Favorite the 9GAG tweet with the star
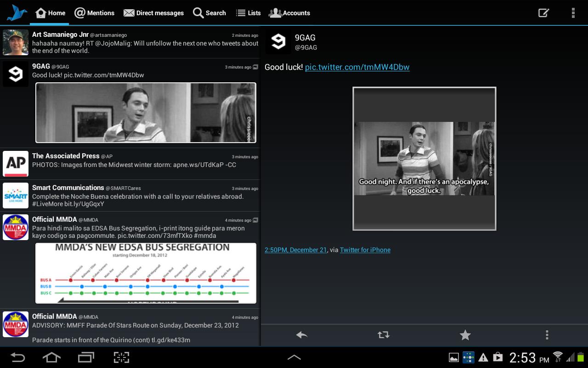The width and height of the screenshot is (588, 368). coord(465,335)
